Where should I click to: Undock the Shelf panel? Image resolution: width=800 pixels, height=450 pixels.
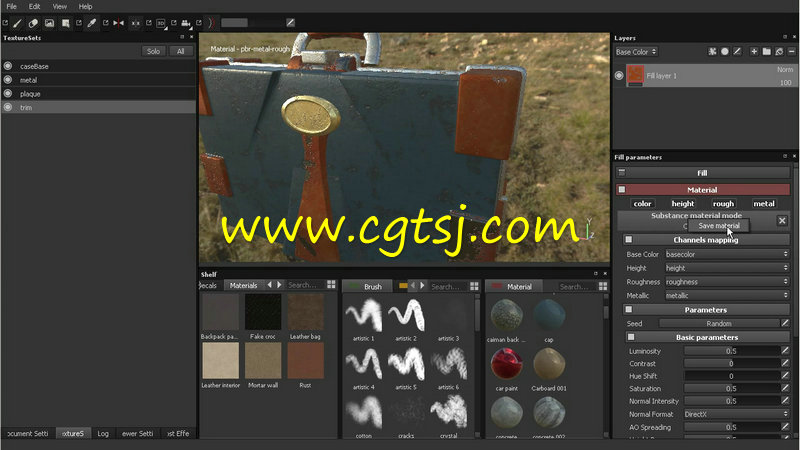click(x=595, y=274)
